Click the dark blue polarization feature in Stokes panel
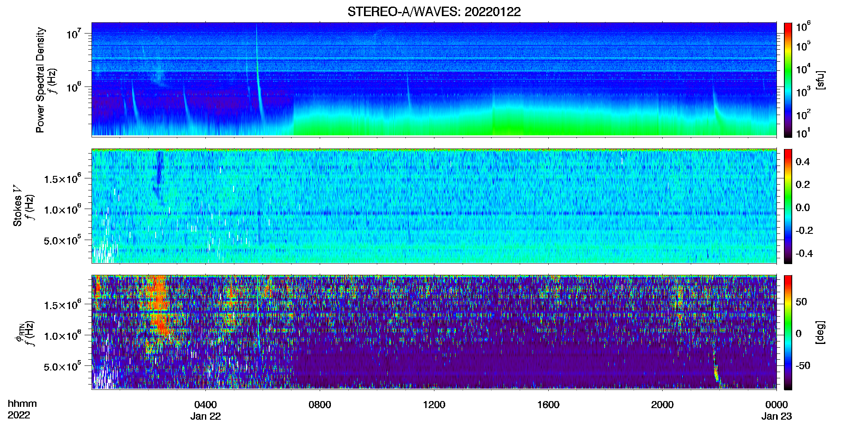 [159, 174]
